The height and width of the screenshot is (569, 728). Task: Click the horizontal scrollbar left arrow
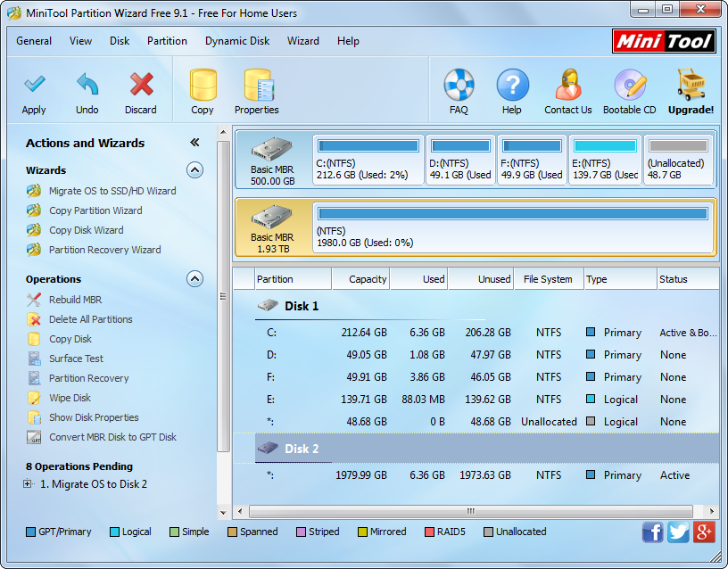pyautogui.click(x=240, y=511)
